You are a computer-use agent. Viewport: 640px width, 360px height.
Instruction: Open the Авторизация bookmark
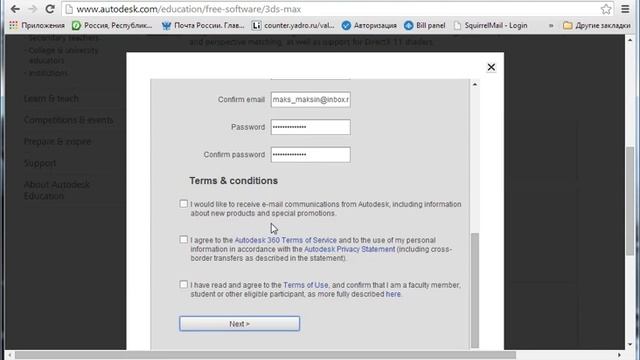pos(369,25)
